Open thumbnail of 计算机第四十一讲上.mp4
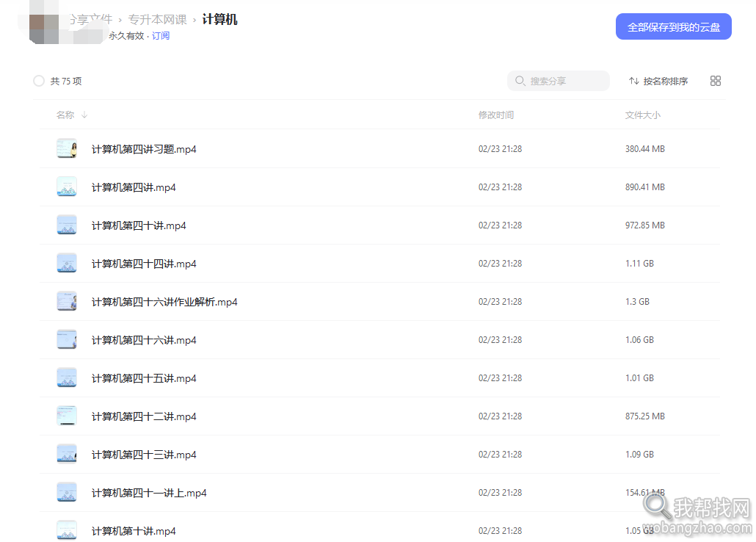756x542 pixels. tap(67, 492)
